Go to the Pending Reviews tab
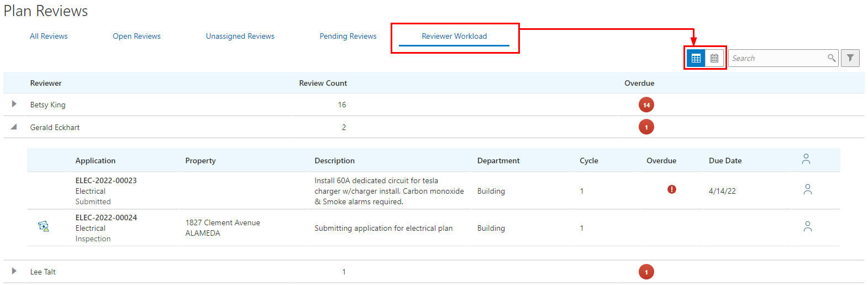Image resolution: width=868 pixels, height=285 pixels. pos(348,37)
